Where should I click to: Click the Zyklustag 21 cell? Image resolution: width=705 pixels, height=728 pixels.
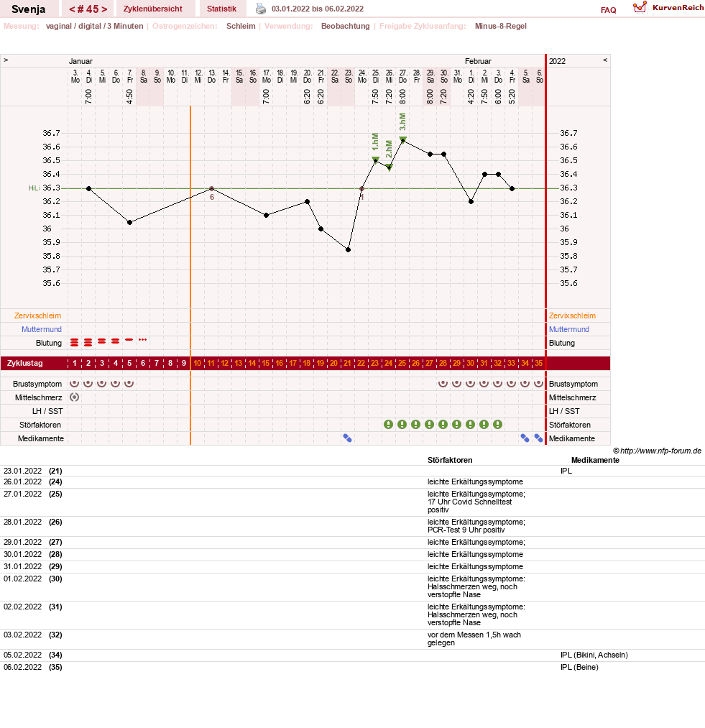click(x=347, y=363)
